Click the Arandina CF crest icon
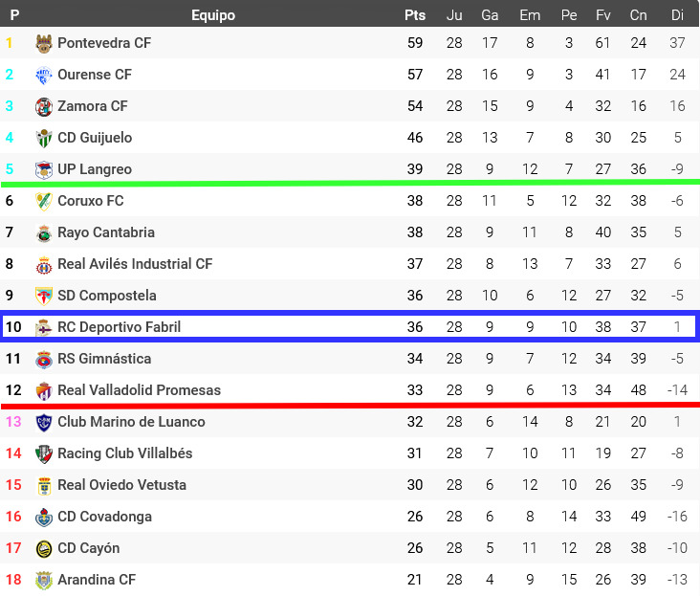The height and width of the screenshot is (596, 700). coord(44,580)
